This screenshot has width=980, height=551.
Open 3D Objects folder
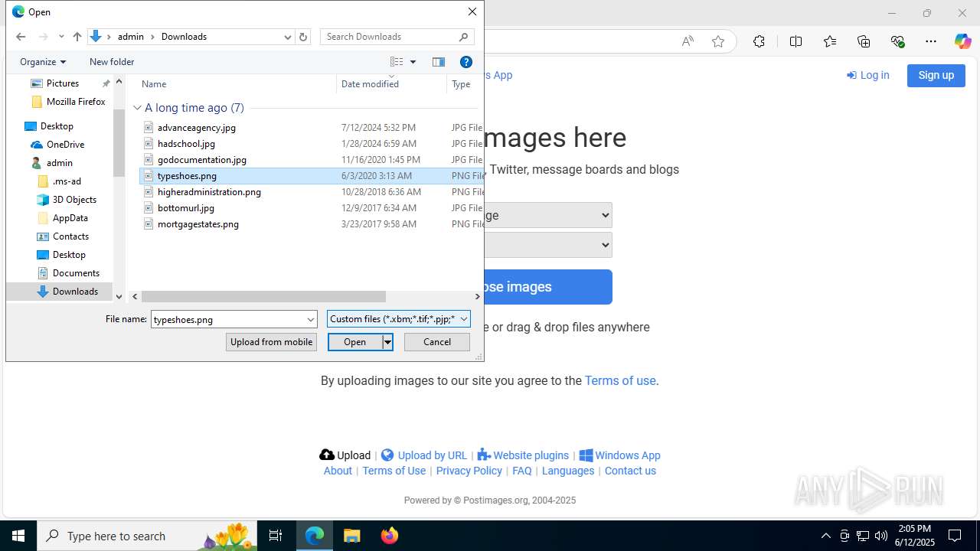(74, 200)
